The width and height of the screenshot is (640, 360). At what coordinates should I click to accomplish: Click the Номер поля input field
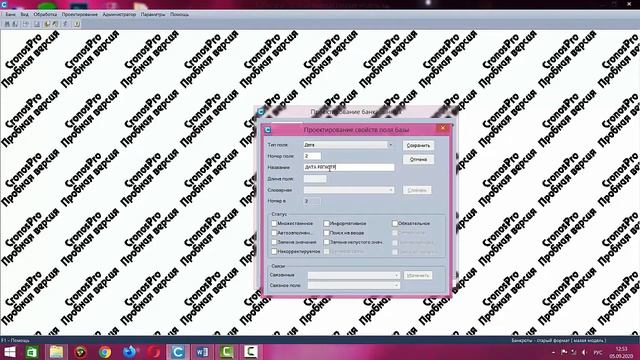point(312,156)
